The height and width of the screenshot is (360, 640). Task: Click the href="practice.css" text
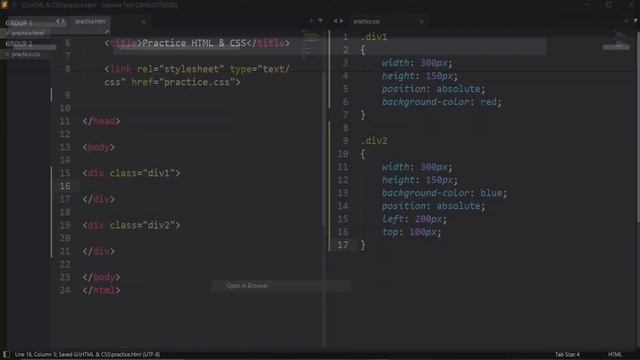point(186,82)
